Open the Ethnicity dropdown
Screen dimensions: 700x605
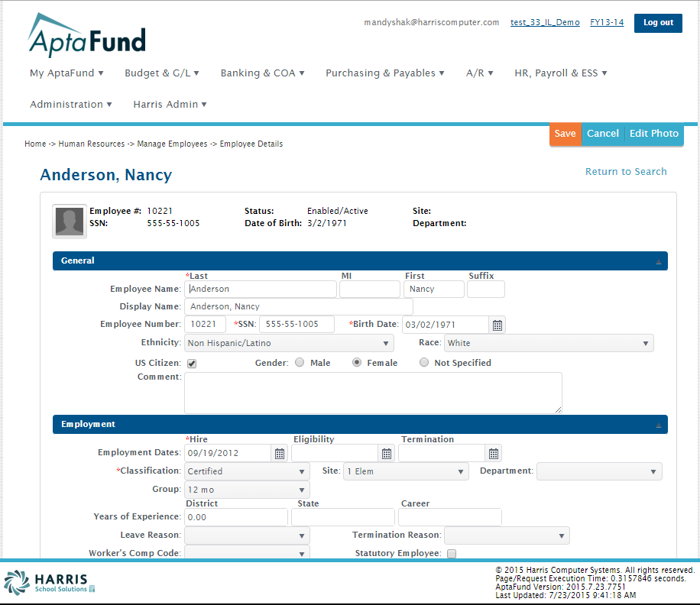pos(289,343)
